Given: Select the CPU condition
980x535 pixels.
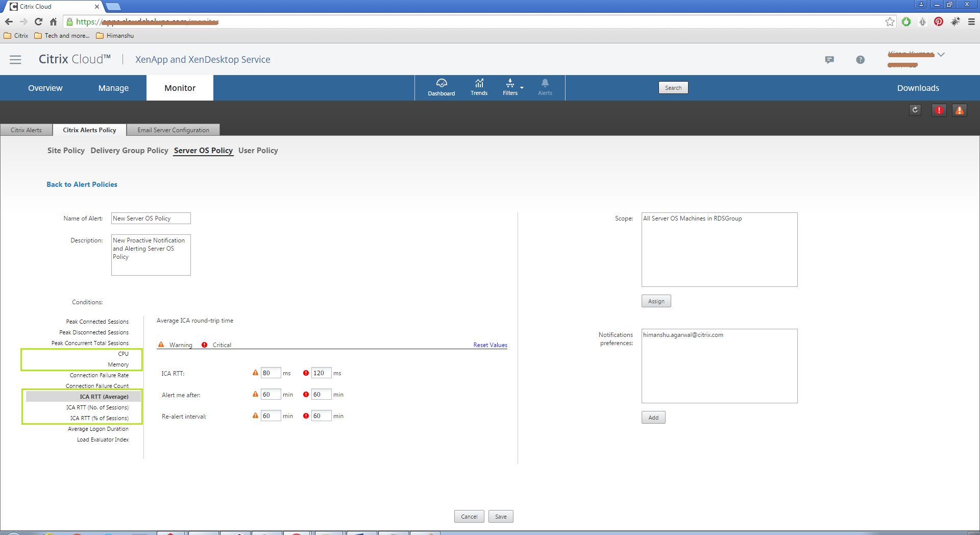Looking at the screenshot, I should (x=123, y=354).
